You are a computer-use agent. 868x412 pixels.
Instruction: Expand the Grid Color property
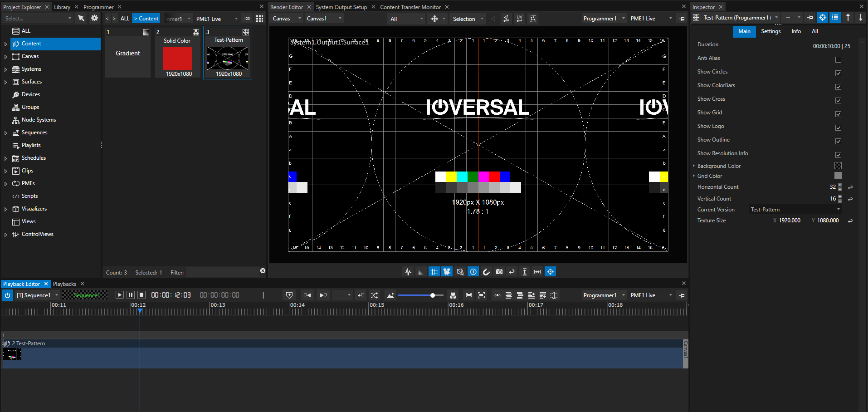(x=693, y=176)
